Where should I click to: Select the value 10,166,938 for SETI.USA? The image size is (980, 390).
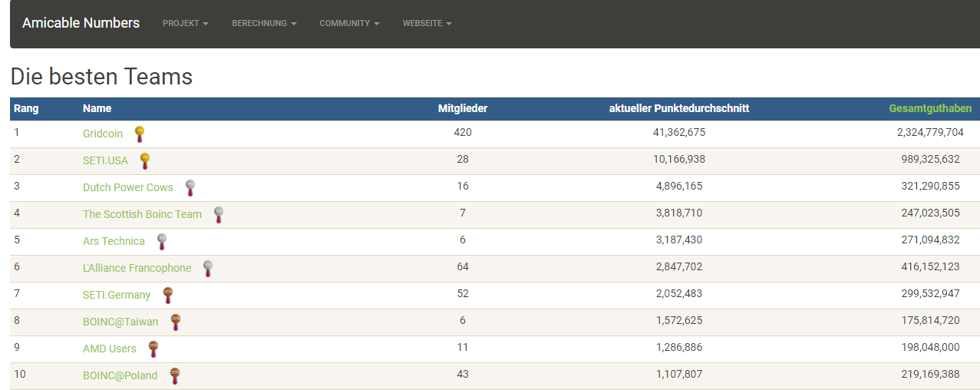pyautogui.click(x=679, y=159)
